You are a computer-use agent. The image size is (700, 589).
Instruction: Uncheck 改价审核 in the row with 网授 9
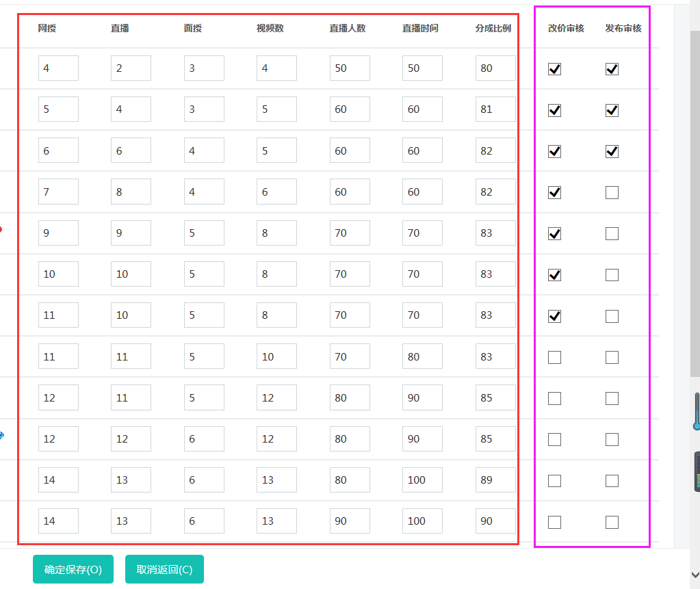pyautogui.click(x=554, y=233)
